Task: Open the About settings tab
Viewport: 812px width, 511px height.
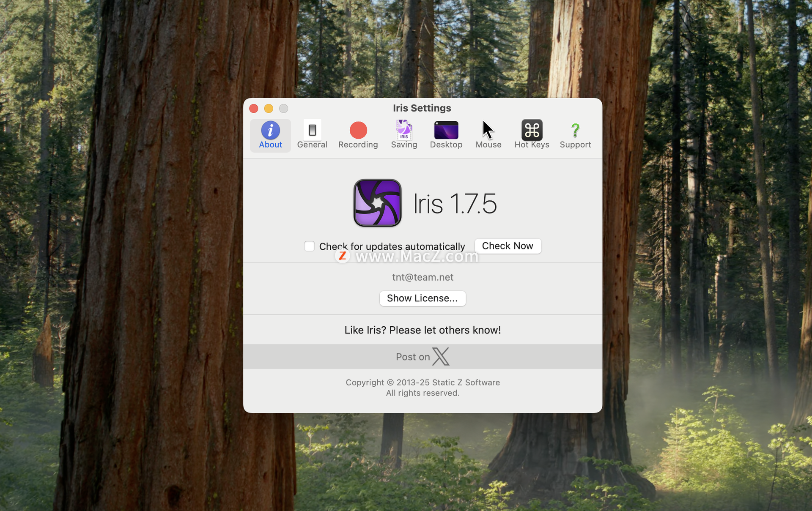Action: pyautogui.click(x=270, y=135)
